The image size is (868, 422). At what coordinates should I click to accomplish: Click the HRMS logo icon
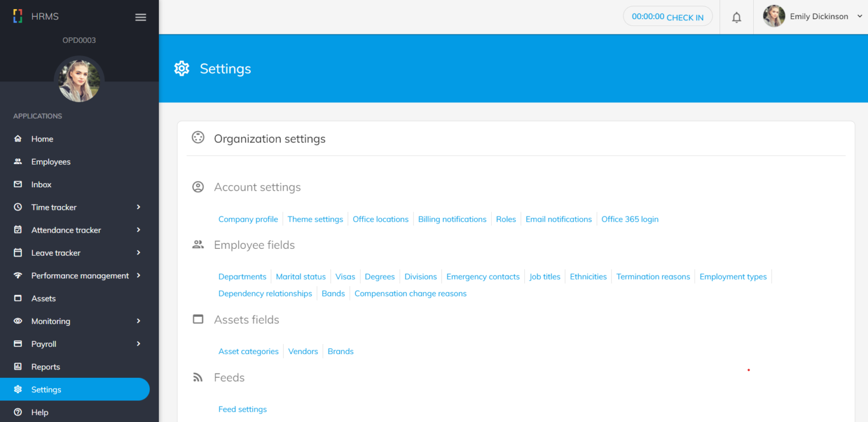[18, 16]
